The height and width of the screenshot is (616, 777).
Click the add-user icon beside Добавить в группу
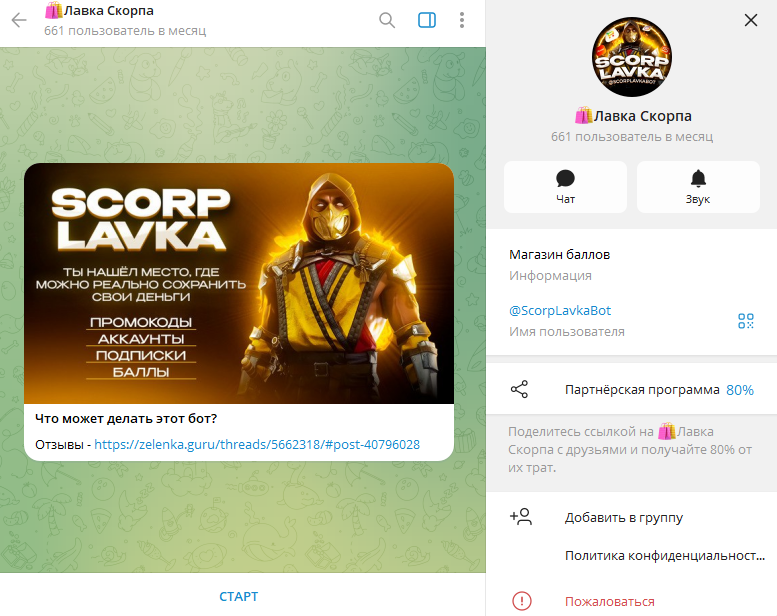521,517
